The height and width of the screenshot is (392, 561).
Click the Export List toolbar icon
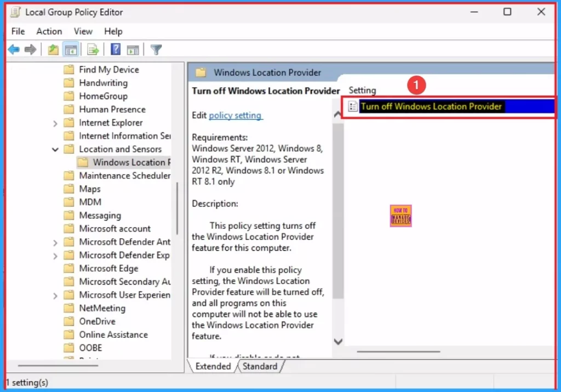tap(93, 49)
